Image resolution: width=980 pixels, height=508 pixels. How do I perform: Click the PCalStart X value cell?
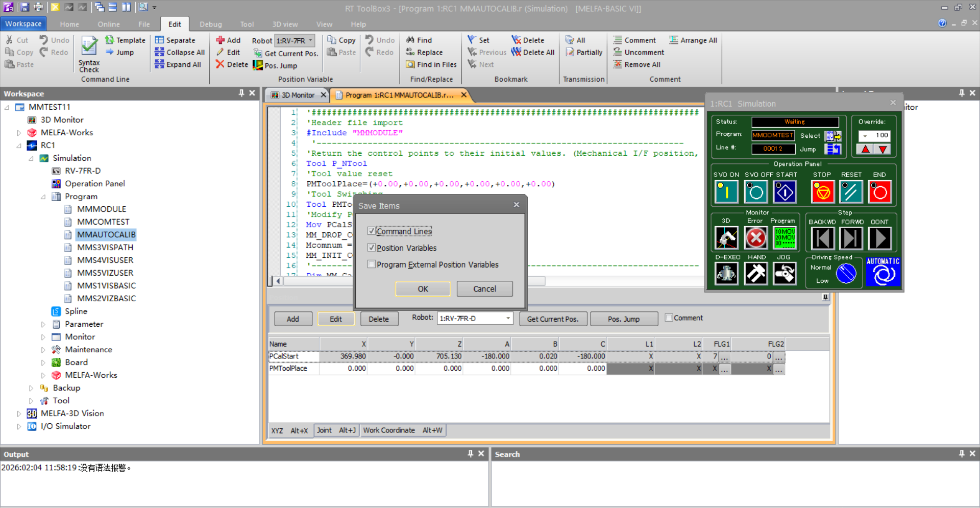pyautogui.click(x=344, y=356)
